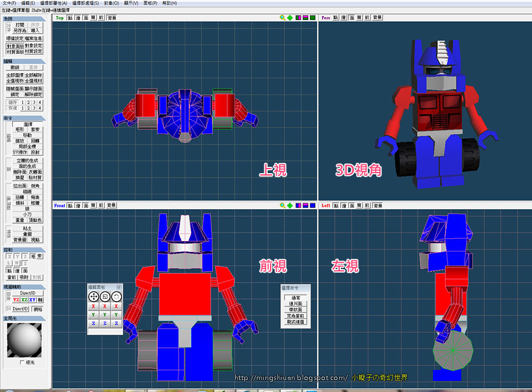This screenshot has height=392, width=532.
Task: Toggle 面 face display in Left viewport header
Action: pos(352,206)
